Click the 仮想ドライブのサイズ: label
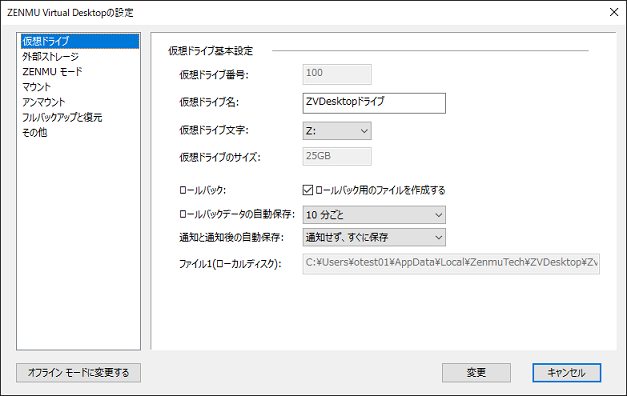The width and height of the screenshot is (627, 396). point(220,157)
